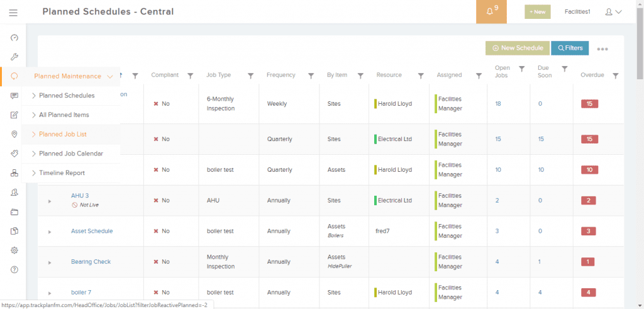
Task: Open the chat messages sidebar icon
Action: tap(14, 96)
